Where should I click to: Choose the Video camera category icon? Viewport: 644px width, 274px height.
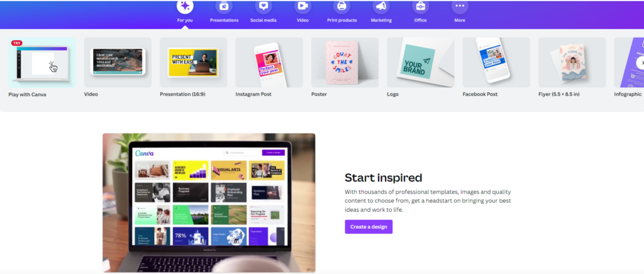point(303,6)
